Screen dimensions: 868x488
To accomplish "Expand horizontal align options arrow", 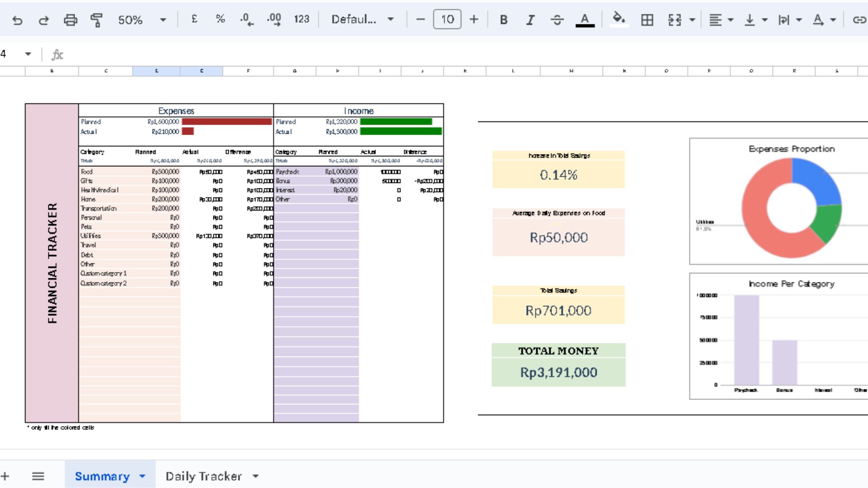I will click(731, 20).
